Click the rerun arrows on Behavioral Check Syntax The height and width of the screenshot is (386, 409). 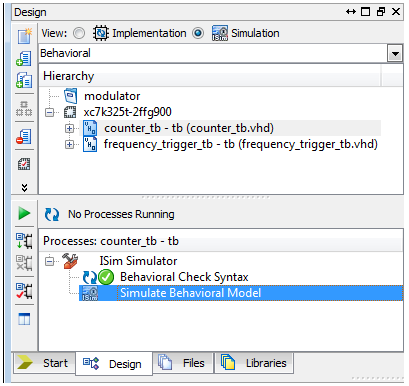pyautogui.click(x=90, y=277)
